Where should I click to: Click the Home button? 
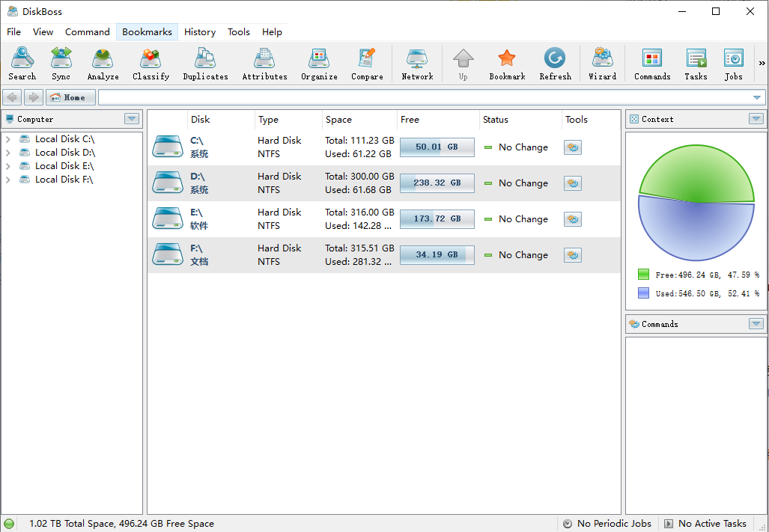point(70,97)
